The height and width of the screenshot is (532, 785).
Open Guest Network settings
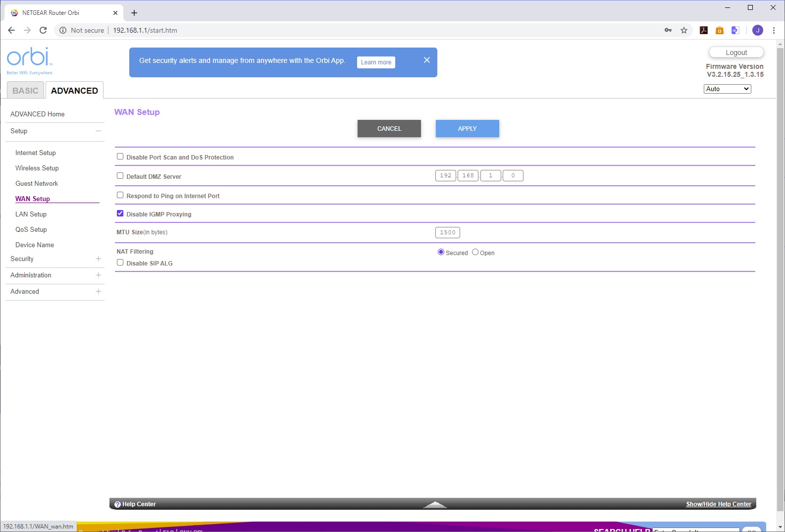coord(37,183)
